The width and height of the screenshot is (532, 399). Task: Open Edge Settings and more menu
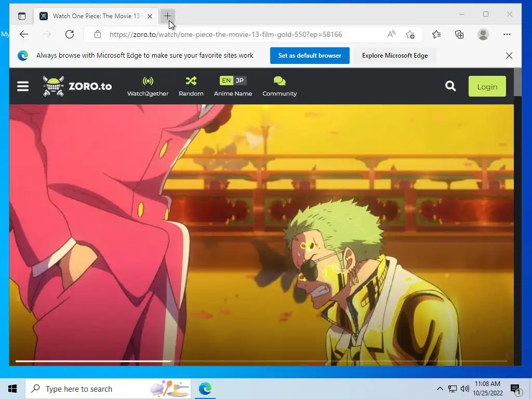pyautogui.click(x=507, y=34)
